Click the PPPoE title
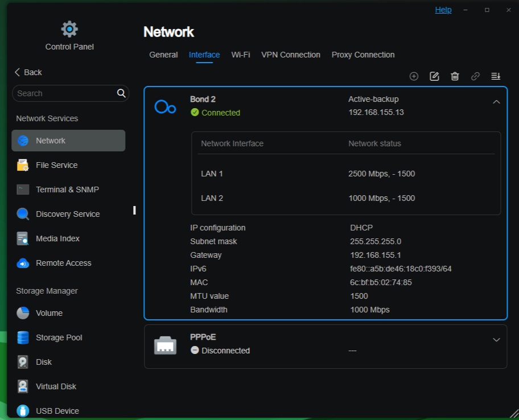519x420 pixels. 203,337
